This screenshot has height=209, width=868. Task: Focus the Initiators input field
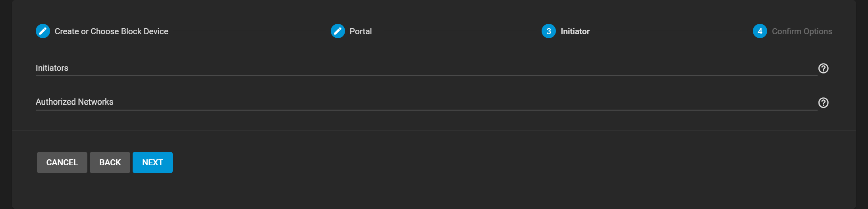click(426, 68)
